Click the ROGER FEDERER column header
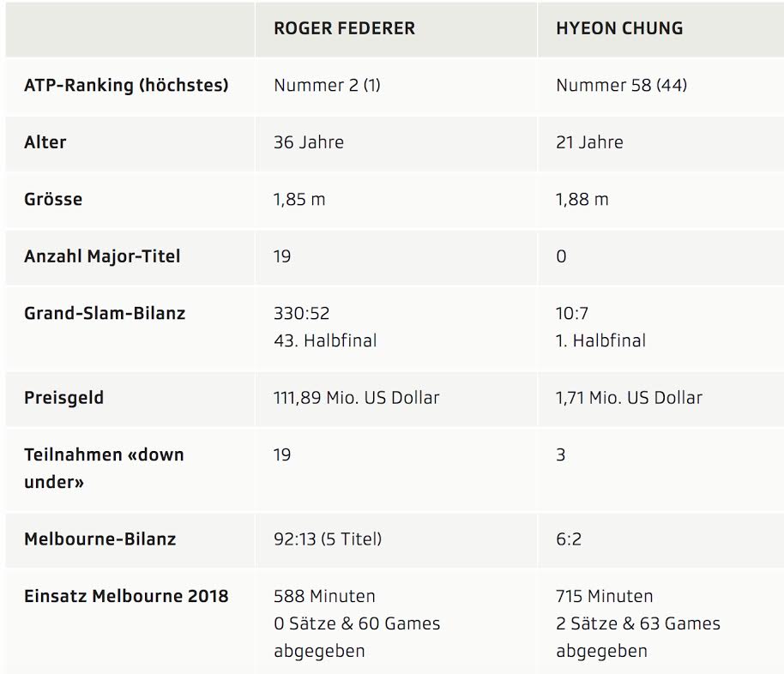Image resolution: width=784 pixels, height=674 pixels. [x=344, y=28]
